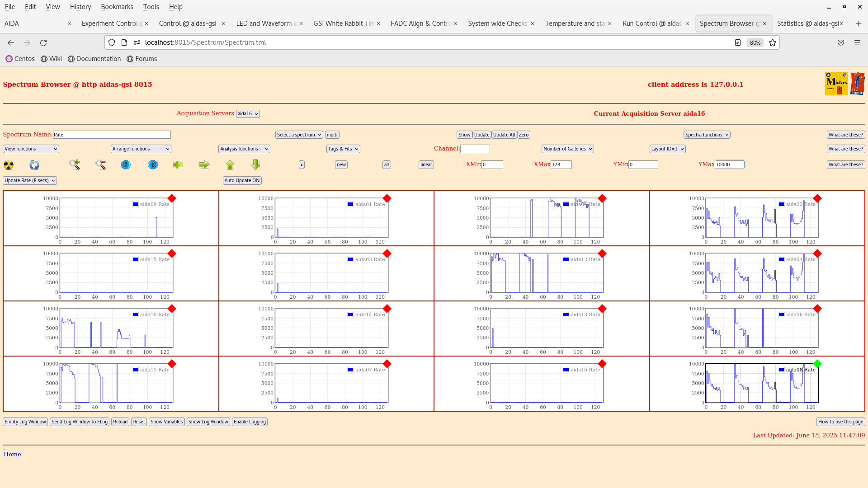Open the Acquisition Servers aida16 dropdown

click(248, 114)
